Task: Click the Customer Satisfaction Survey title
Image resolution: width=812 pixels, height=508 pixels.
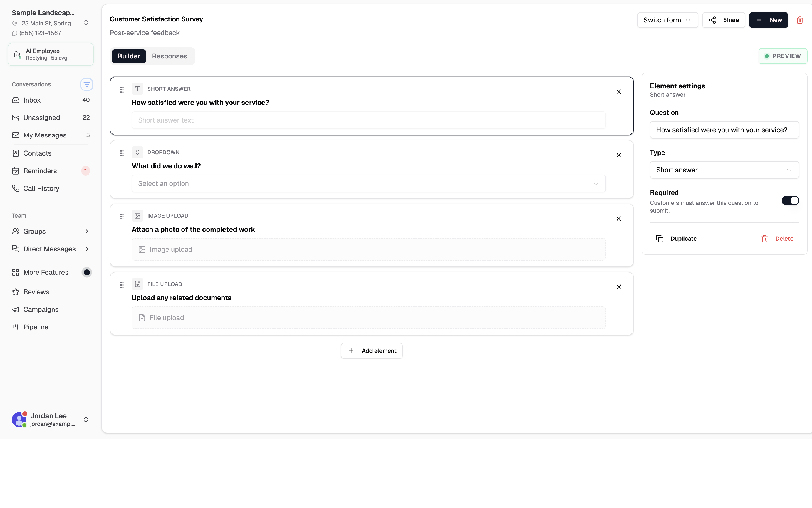Action: (x=156, y=19)
